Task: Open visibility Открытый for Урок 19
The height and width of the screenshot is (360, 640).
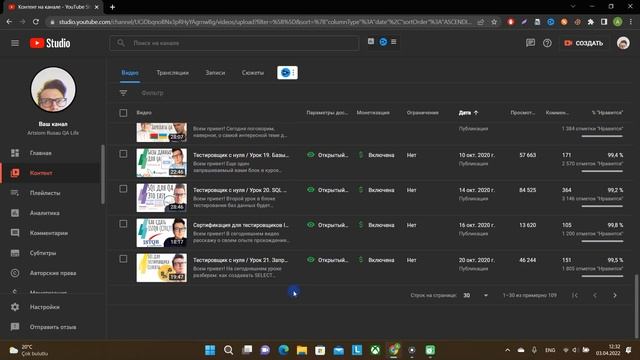Action: (x=328, y=155)
